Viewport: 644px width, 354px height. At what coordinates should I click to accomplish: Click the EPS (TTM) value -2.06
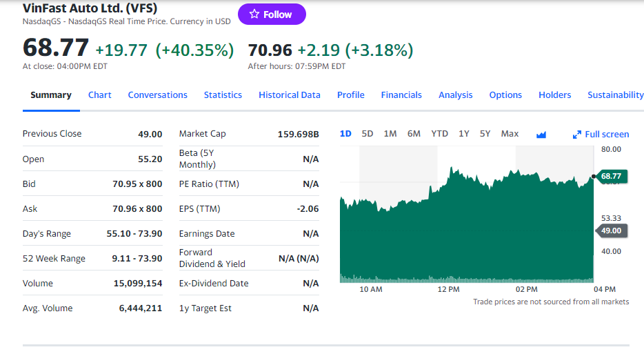pos(308,209)
